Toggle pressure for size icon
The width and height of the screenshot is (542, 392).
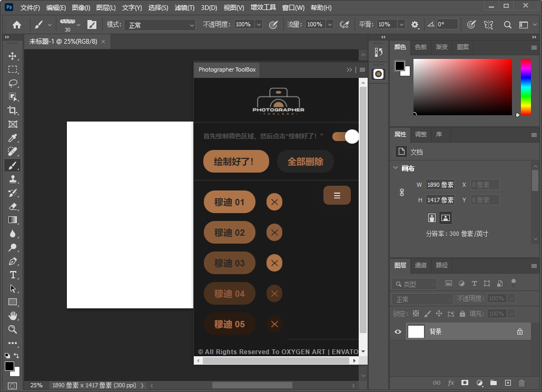[471, 25]
